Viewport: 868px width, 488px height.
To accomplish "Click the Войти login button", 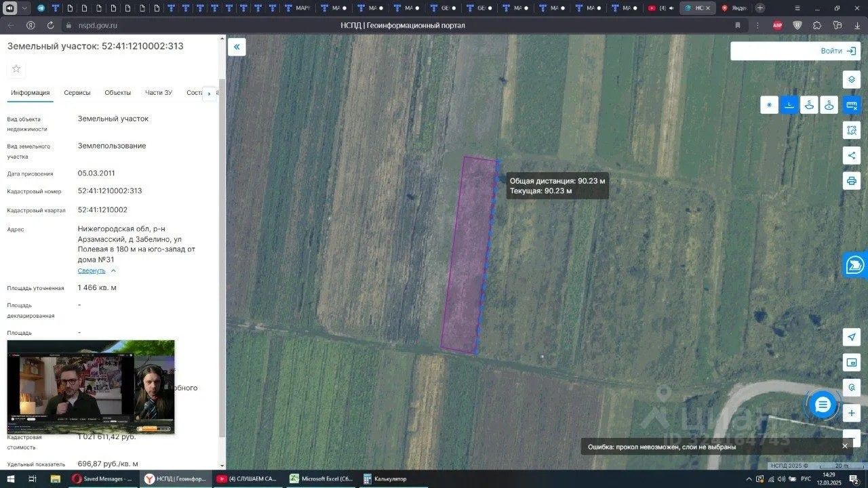I will [794, 51].
